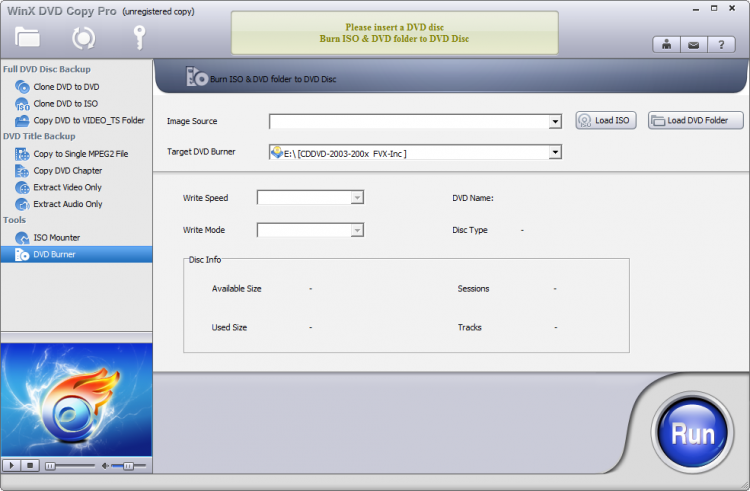Click the big blue Run button
Image resolution: width=750 pixels, height=491 pixels.
click(693, 433)
